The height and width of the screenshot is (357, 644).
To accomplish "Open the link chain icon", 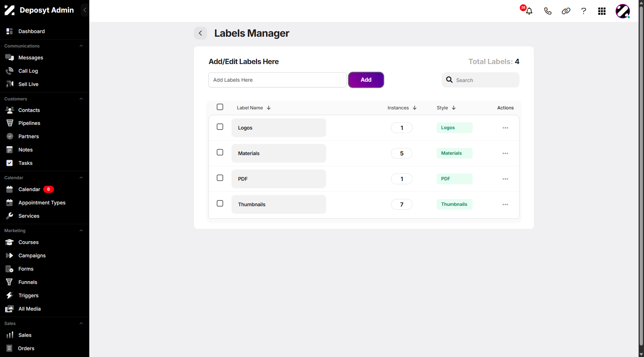I will coord(566,11).
